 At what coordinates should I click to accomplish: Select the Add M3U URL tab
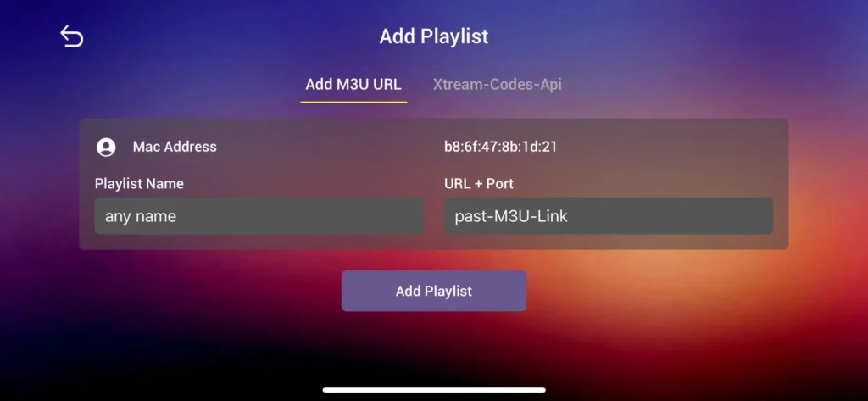click(353, 84)
